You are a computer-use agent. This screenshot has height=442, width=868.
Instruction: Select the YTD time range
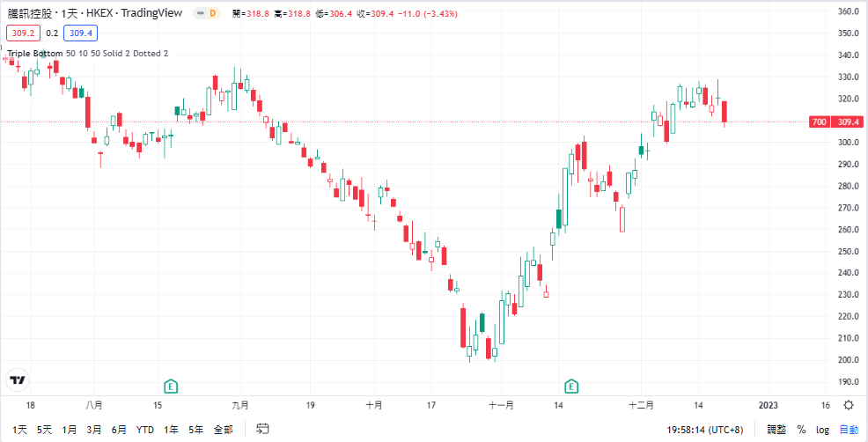point(145,430)
